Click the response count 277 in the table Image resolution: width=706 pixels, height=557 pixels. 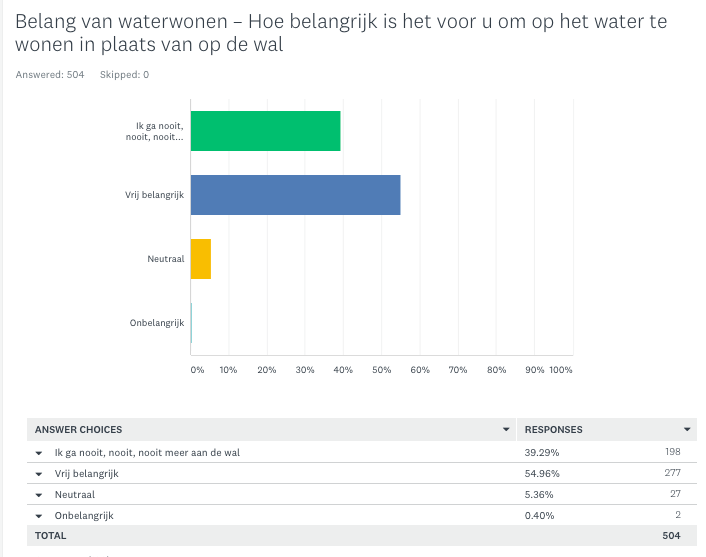[672, 473]
